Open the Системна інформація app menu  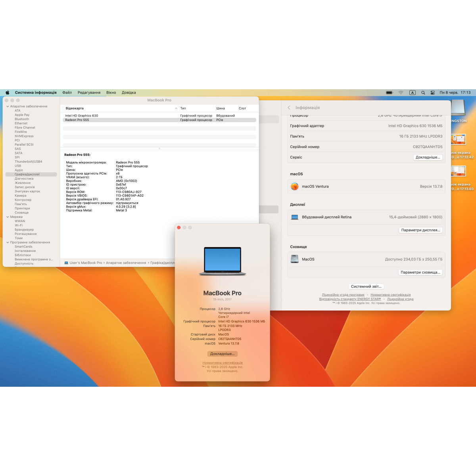[36, 92]
